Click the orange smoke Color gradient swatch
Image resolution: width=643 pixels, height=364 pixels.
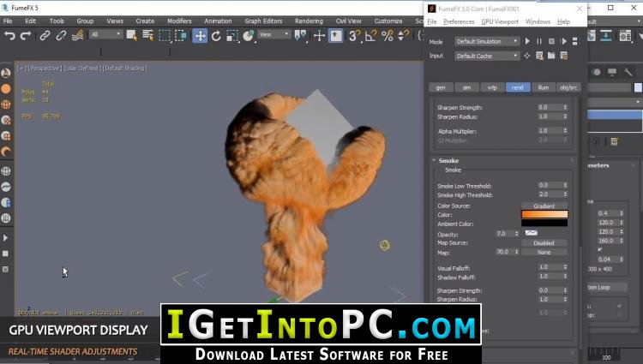pyautogui.click(x=544, y=214)
